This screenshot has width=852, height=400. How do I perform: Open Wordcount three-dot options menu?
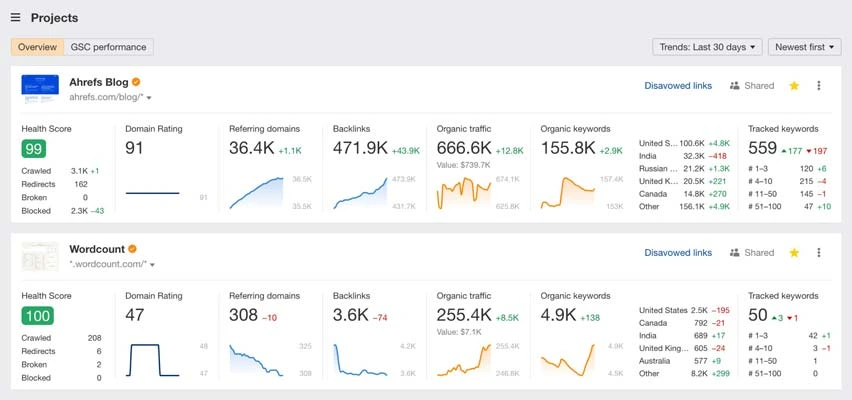tap(819, 253)
